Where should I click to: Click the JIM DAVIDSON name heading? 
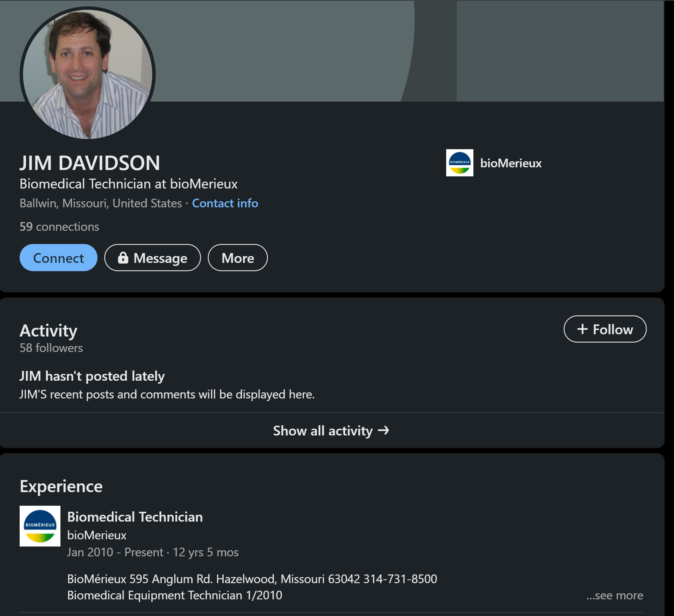(90, 163)
